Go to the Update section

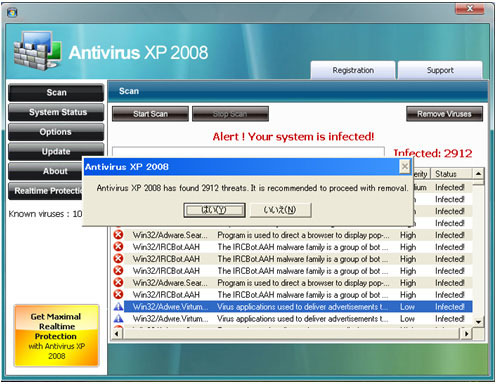click(x=56, y=152)
